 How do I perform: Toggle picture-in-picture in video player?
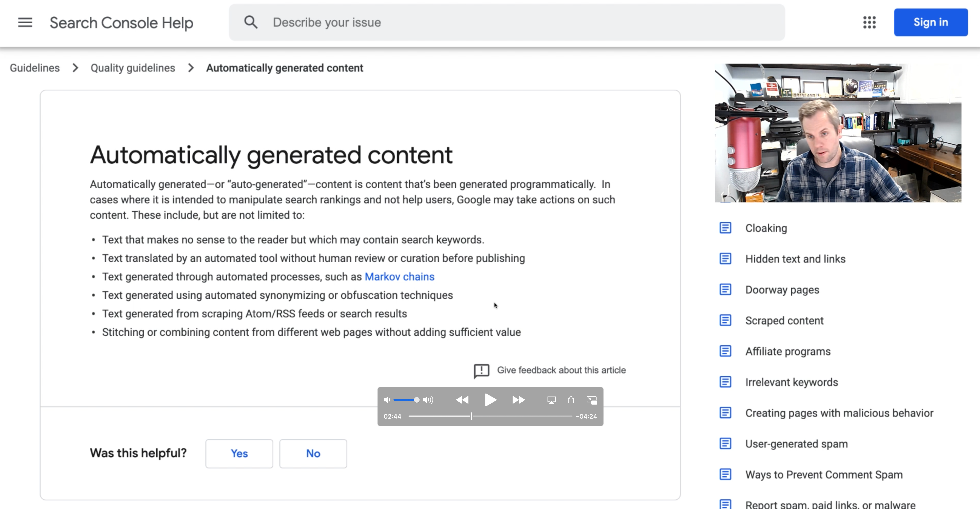tap(592, 400)
